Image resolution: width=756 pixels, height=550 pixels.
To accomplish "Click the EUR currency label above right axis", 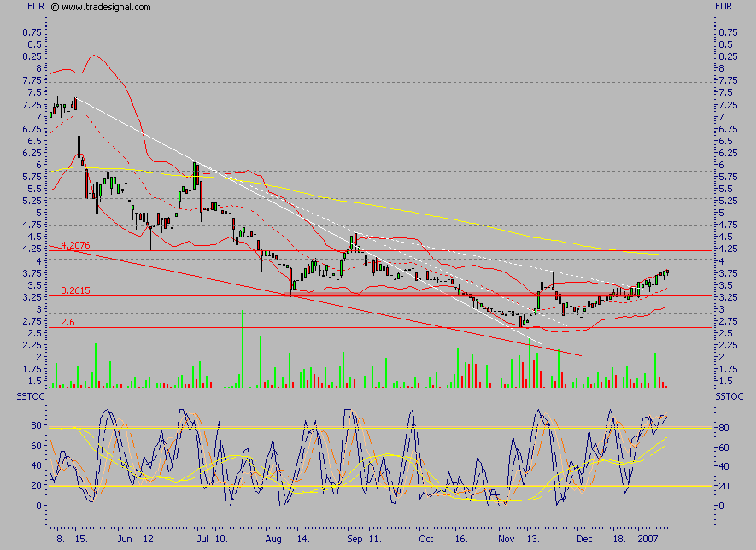I will (x=724, y=6).
